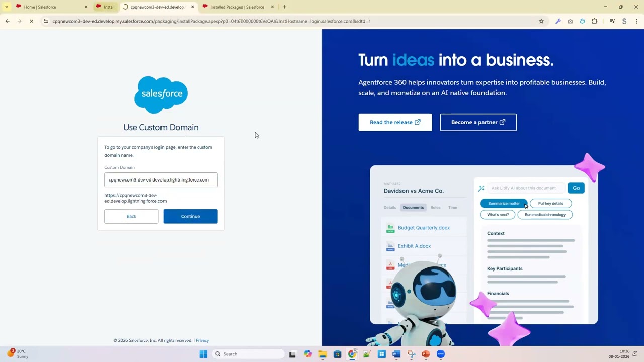Image resolution: width=644 pixels, height=362 pixels.
Task: Open the blue cube extension icon
Action: click(x=582, y=21)
